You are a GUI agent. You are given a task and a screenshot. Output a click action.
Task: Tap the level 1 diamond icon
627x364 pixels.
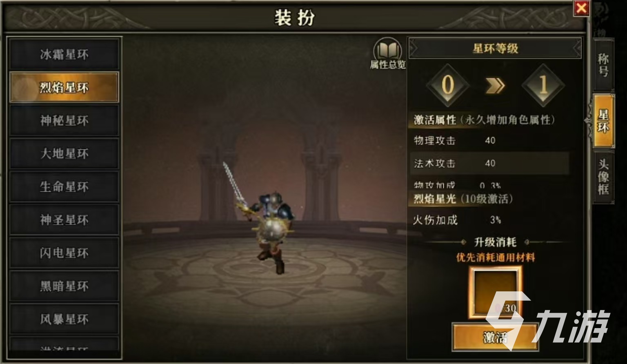click(543, 85)
